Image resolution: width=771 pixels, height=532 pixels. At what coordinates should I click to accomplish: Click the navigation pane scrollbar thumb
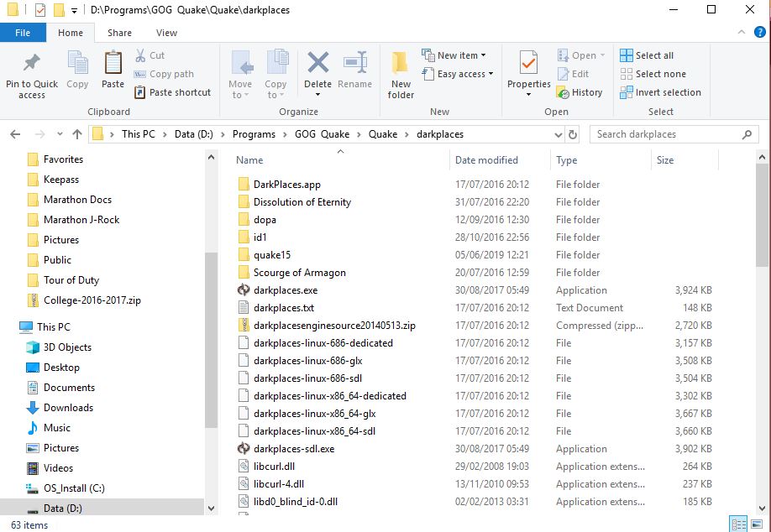click(x=211, y=340)
